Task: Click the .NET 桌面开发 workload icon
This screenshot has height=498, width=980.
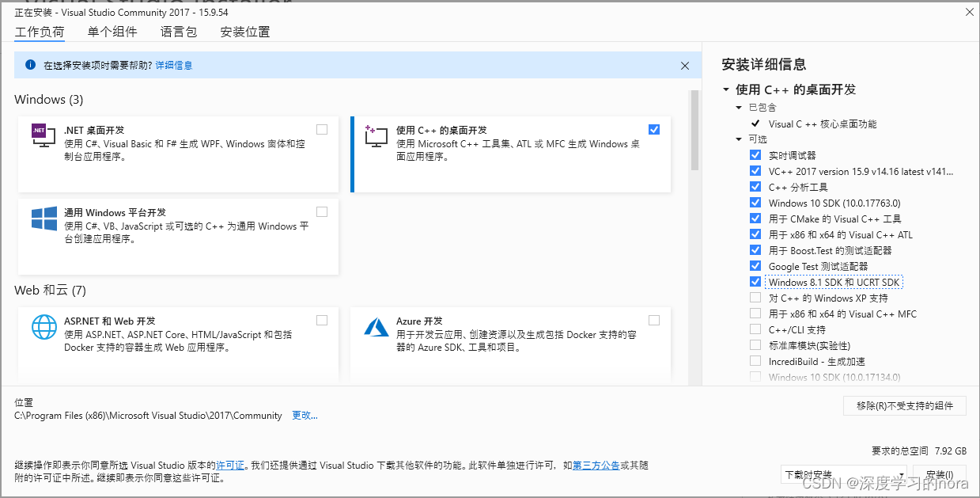Action: (42, 134)
